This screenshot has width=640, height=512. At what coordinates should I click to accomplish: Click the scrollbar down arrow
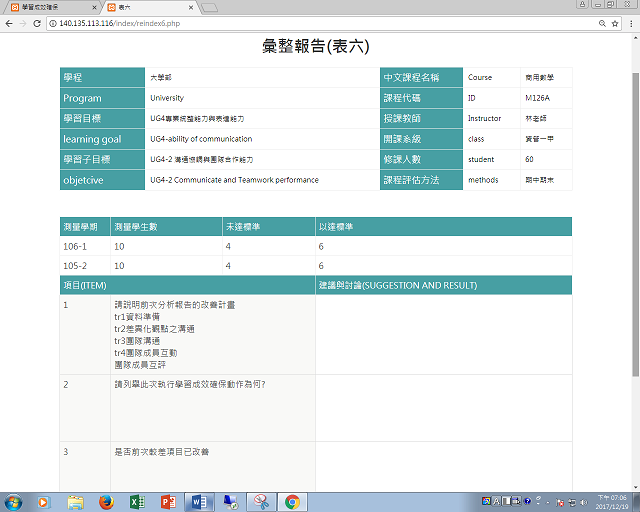(x=636, y=488)
